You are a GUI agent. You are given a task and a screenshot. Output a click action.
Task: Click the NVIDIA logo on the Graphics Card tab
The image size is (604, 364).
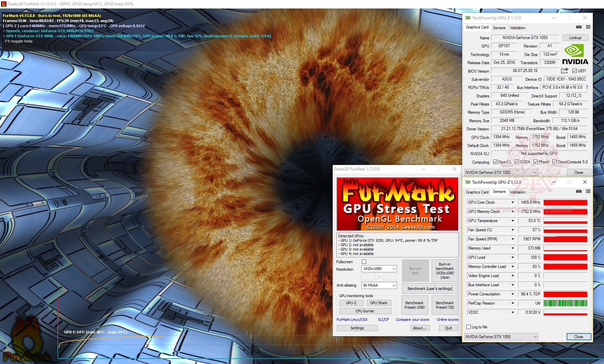click(x=576, y=54)
